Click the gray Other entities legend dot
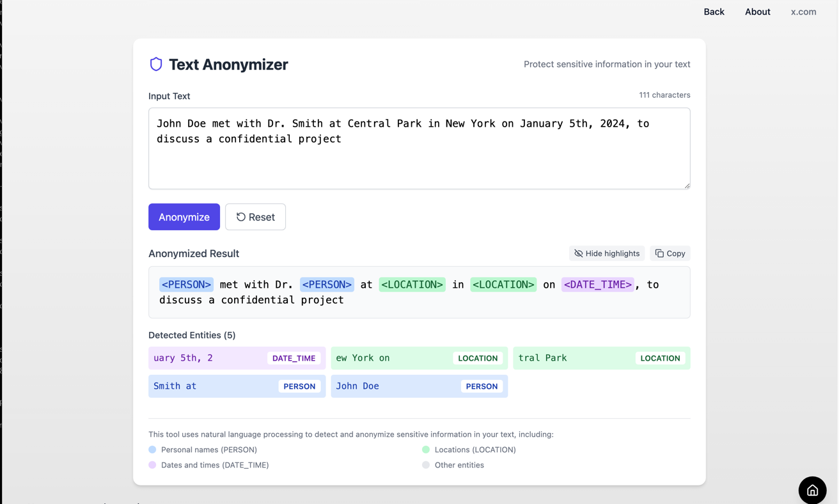This screenshot has width=839, height=504. pyautogui.click(x=425, y=465)
